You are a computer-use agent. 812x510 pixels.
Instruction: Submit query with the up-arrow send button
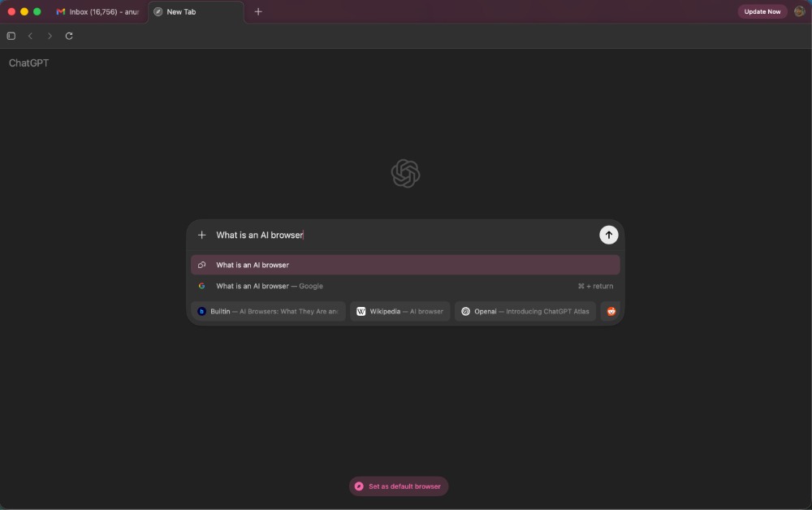[608, 235]
